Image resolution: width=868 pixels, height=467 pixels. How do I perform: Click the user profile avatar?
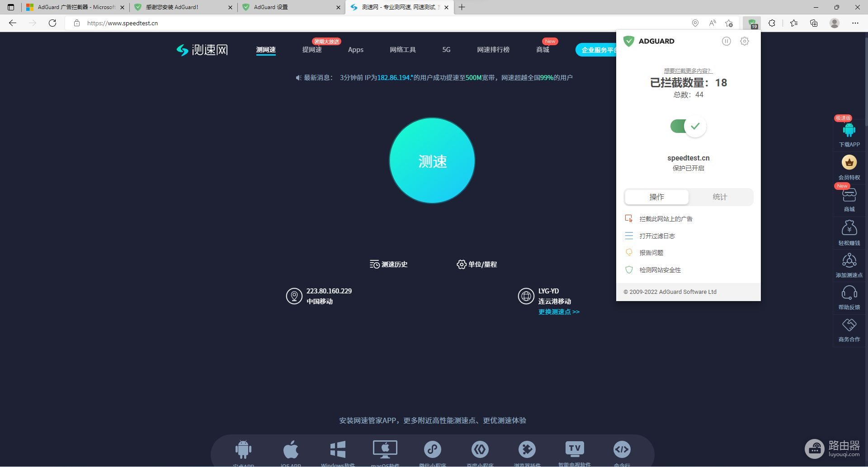click(835, 23)
